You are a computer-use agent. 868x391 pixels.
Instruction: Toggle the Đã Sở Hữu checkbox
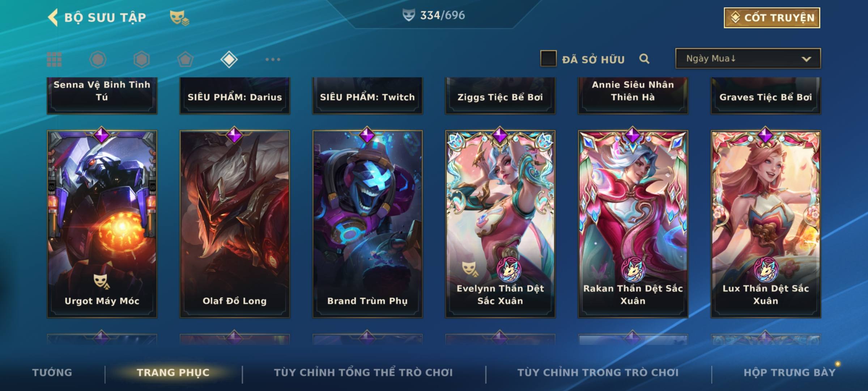548,59
